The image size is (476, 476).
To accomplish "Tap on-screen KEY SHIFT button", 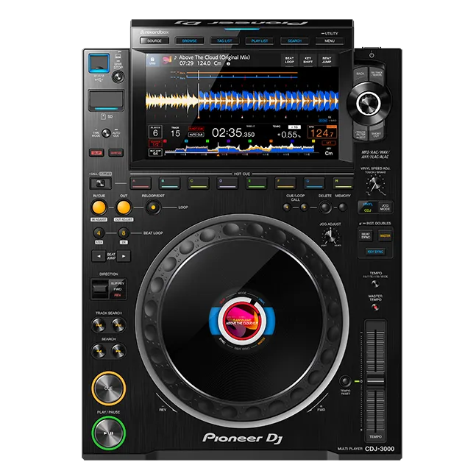I will (308, 60).
